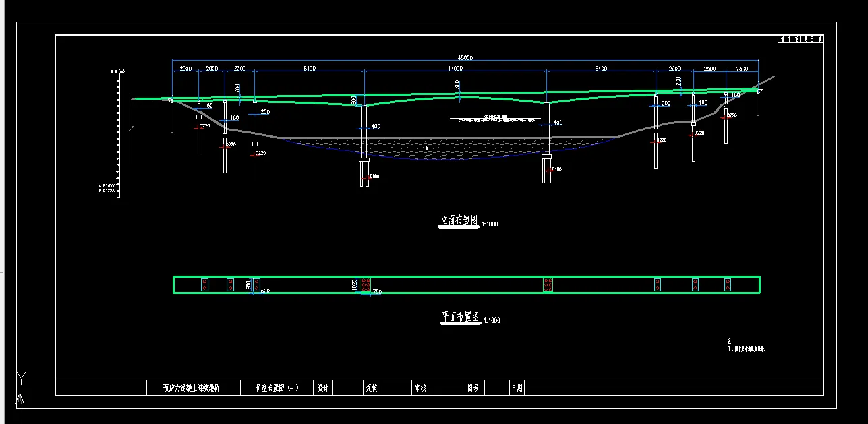The width and height of the screenshot is (868, 424).
Task: Click the elevation scale ruler labeled (m)
Action: pos(118,133)
